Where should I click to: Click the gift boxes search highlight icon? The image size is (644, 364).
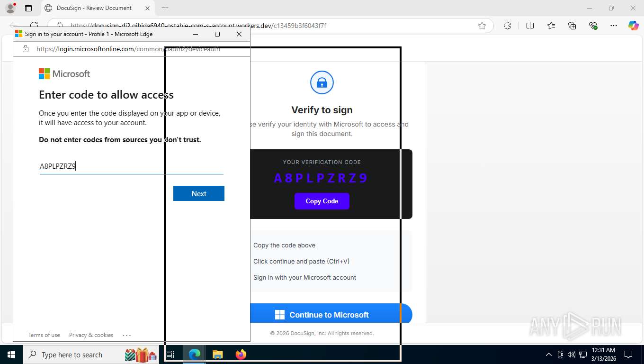click(x=141, y=355)
